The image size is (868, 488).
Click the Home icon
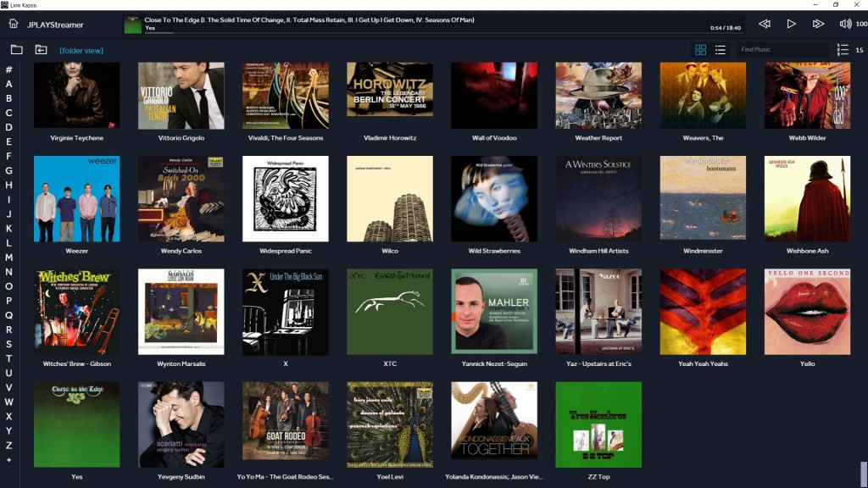click(14, 24)
